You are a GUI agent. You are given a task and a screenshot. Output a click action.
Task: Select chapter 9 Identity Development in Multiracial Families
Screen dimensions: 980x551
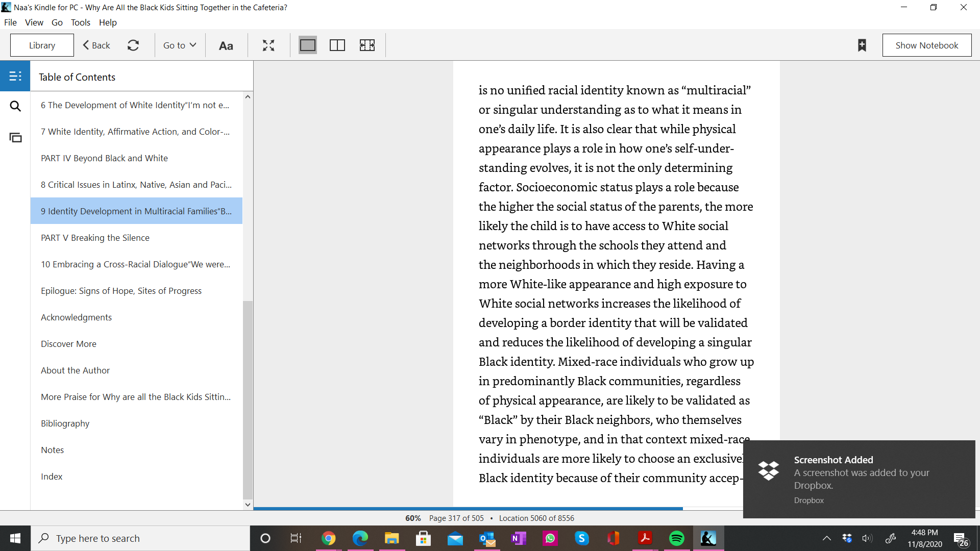point(136,211)
